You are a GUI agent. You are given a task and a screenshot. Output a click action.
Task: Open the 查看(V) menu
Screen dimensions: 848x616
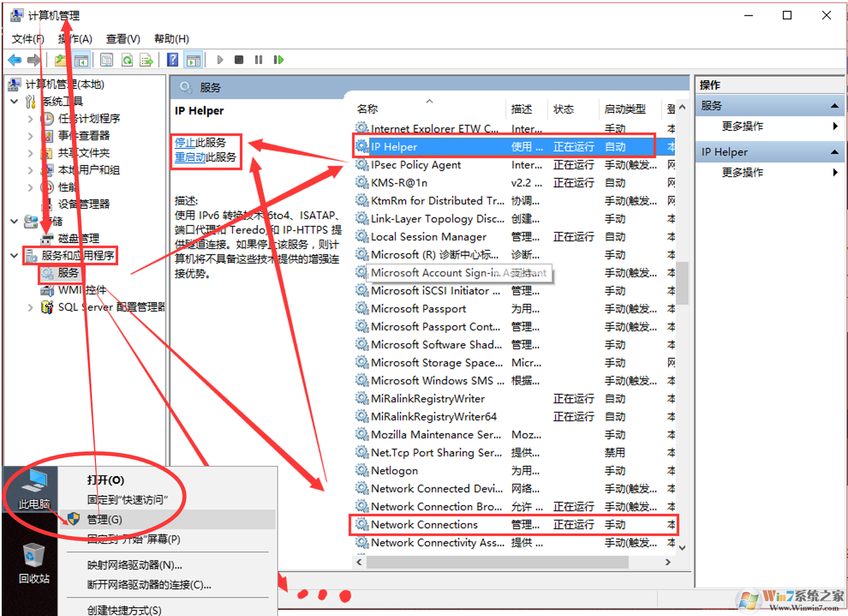tap(123, 39)
